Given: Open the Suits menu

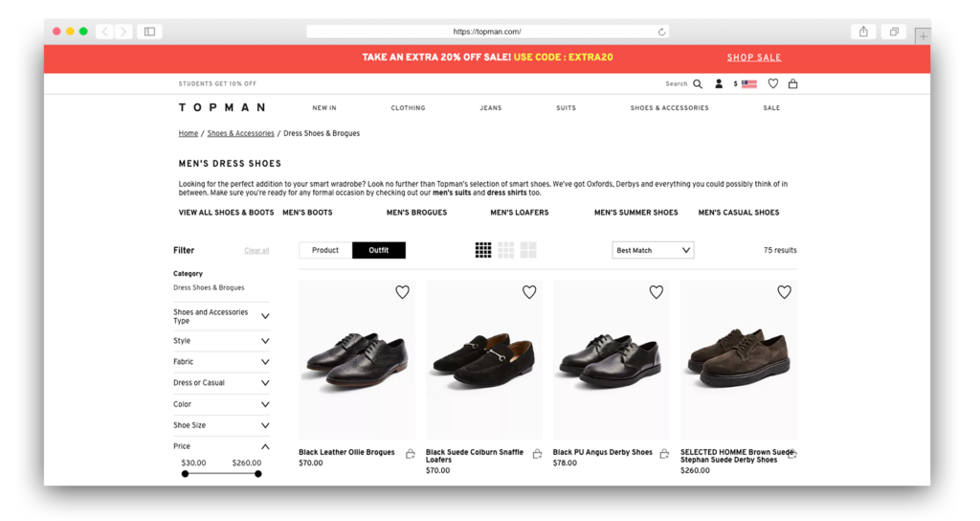Looking at the screenshot, I should [567, 108].
